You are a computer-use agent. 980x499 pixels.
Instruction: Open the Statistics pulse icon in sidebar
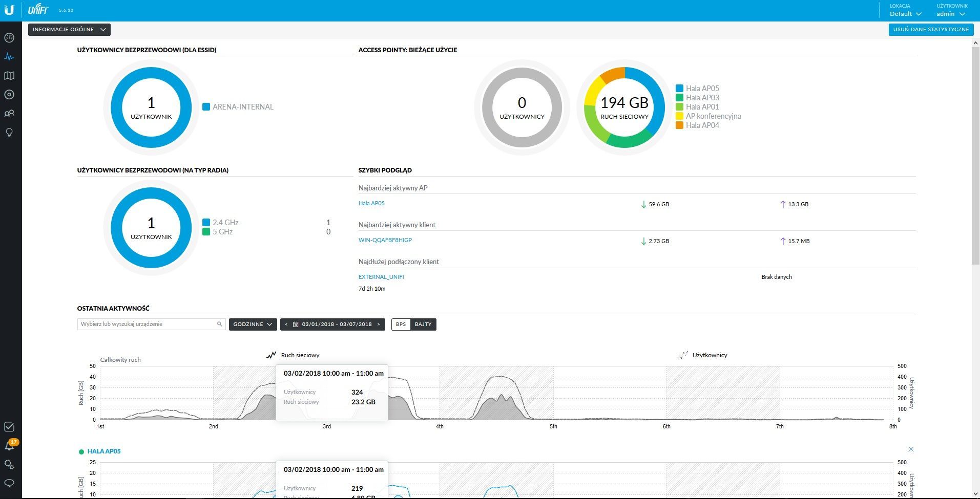pos(9,57)
